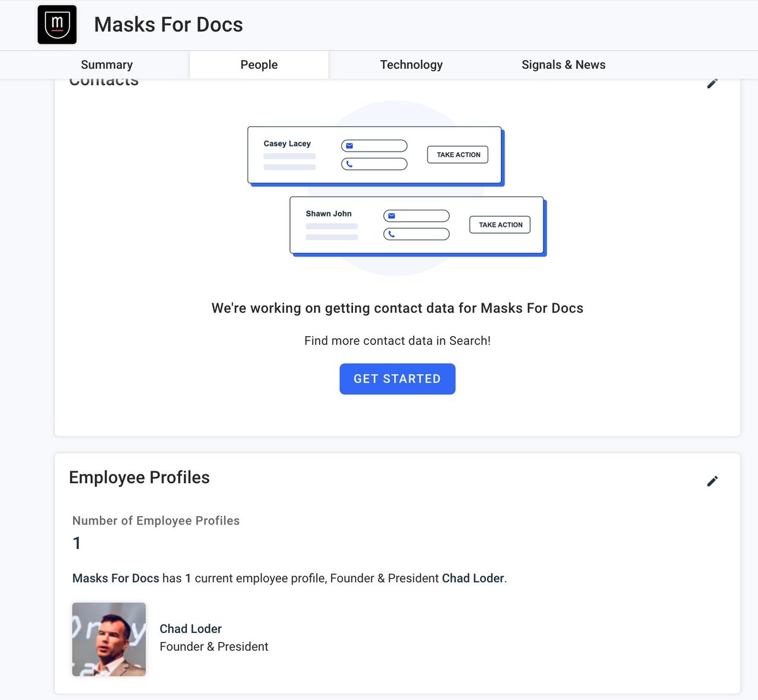Click phone icon in Casey Lacey card
The width and height of the screenshot is (758, 700).
coord(349,164)
